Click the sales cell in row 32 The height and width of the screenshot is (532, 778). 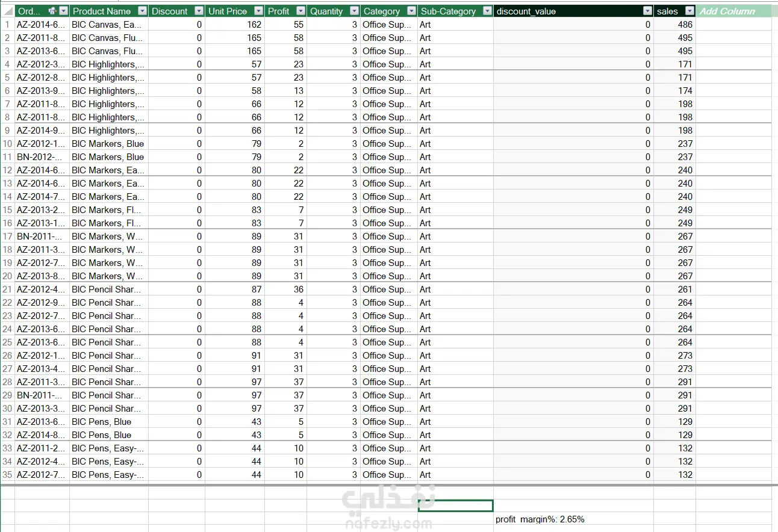tap(674, 435)
